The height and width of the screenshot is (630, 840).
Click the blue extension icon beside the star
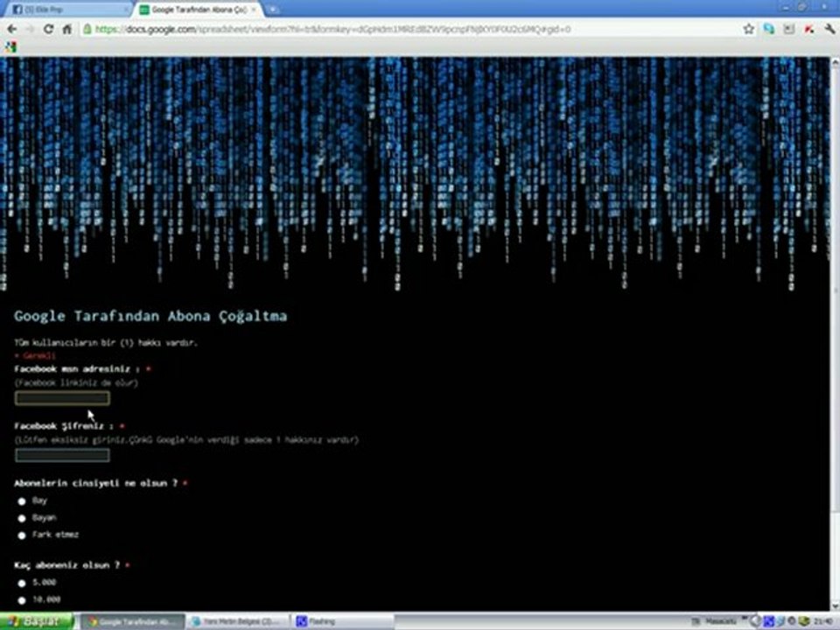pos(769,29)
